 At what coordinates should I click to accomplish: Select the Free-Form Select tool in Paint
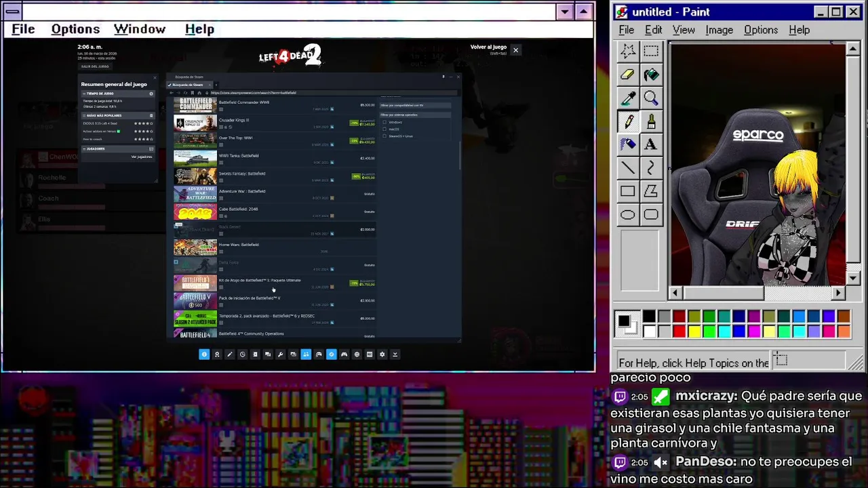click(x=628, y=52)
